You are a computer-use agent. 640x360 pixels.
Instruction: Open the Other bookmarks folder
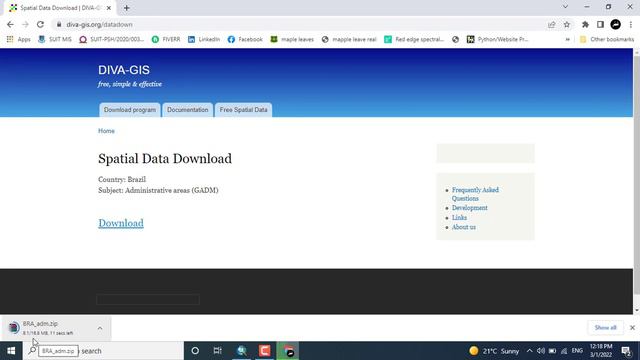(607, 39)
